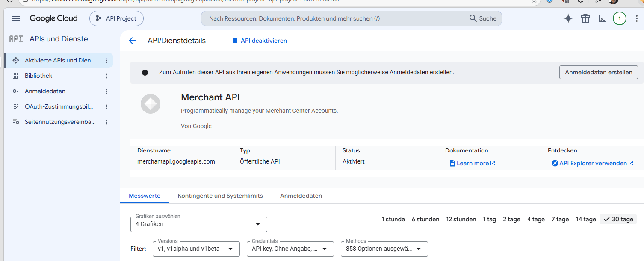Select the 1 stunde time range

click(x=393, y=219)
